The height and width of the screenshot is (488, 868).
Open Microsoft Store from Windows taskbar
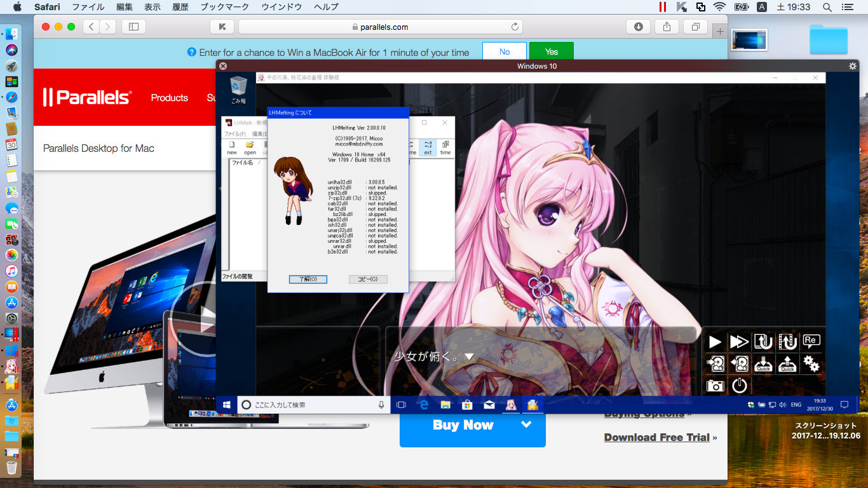tap(467, 405)
